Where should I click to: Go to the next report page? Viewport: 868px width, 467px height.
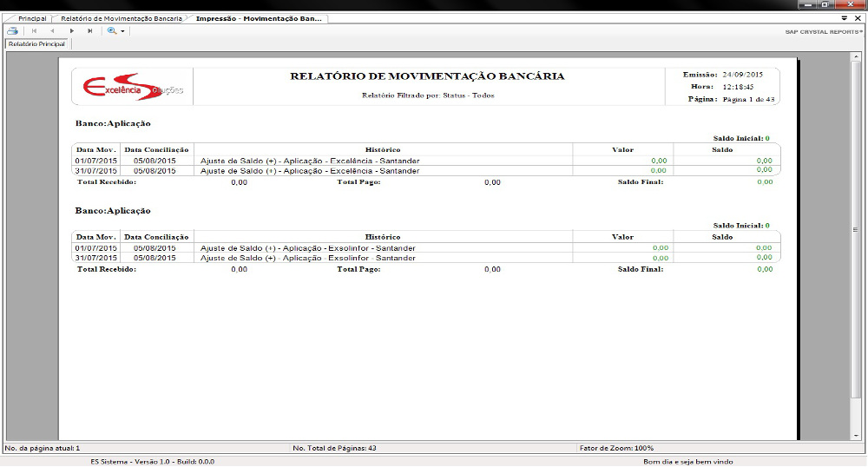[x=71, y=30]
